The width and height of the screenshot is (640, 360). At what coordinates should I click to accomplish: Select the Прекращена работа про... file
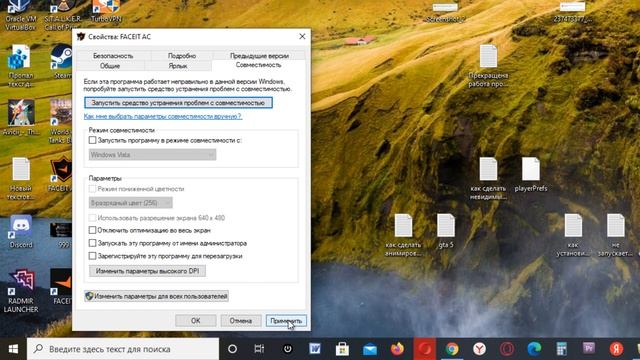[x=488, y=66]
